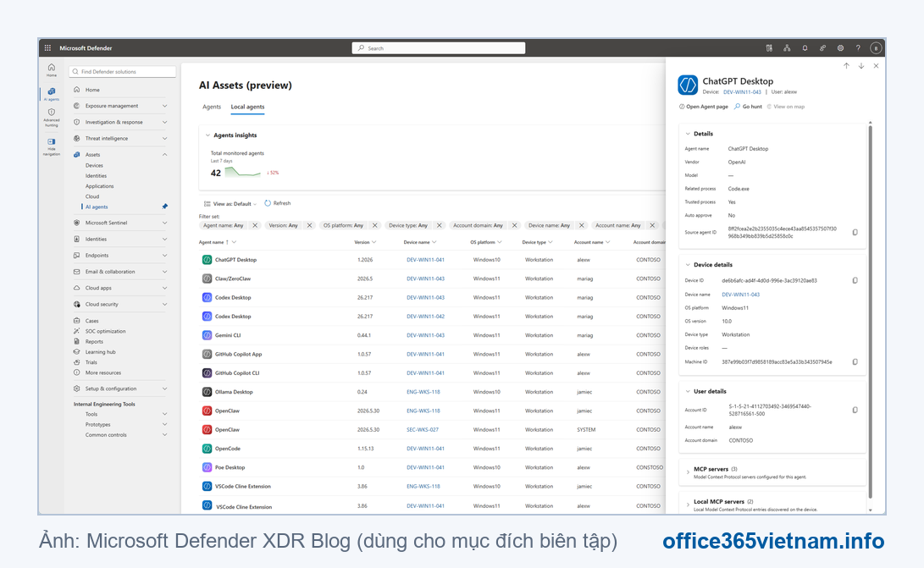Select the OpenCode agent row
924x568 pixels.
coord(432,449)
